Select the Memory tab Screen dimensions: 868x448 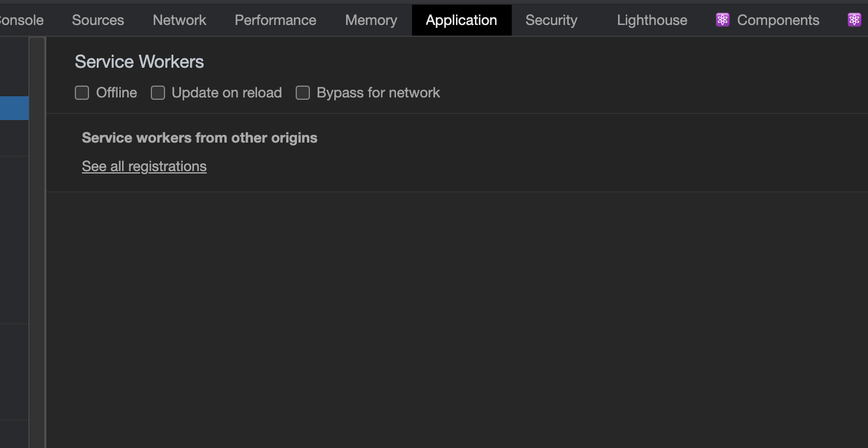pyautogui.click(x=371, y=20)
